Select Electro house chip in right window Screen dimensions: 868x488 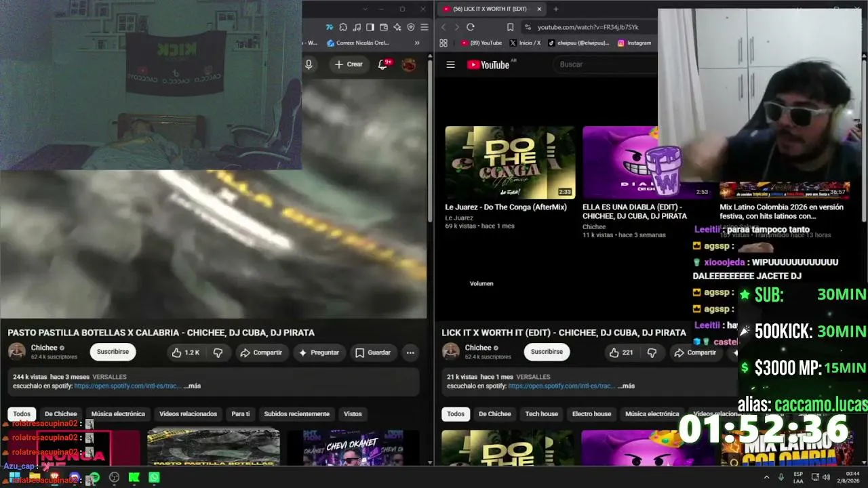click(x=591, y=414)
